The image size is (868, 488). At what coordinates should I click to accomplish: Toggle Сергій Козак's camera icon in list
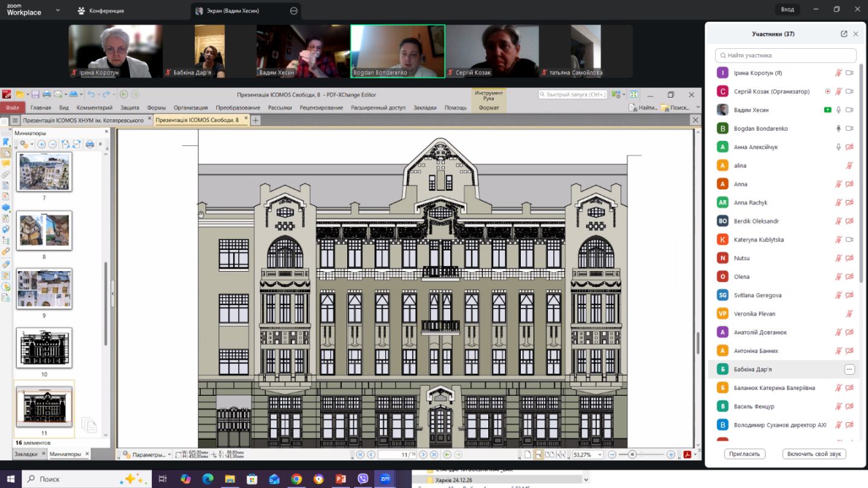849,92
